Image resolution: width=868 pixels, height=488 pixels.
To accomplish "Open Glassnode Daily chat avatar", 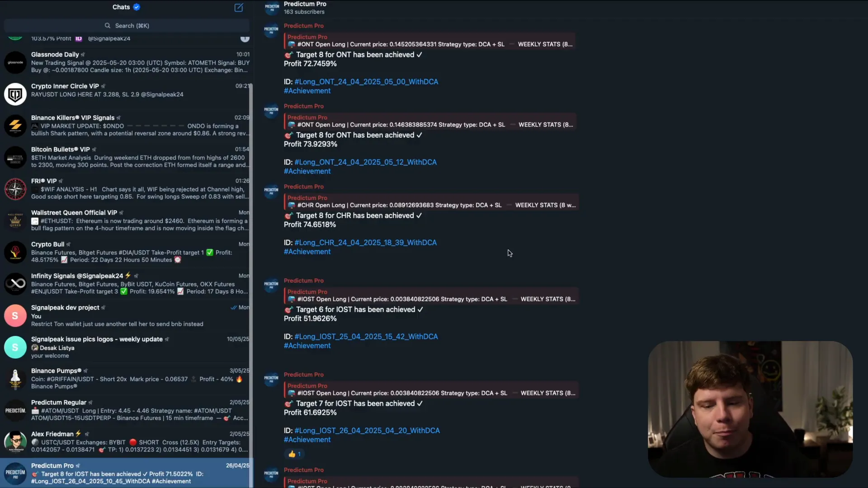I will [x=15, y=62].
